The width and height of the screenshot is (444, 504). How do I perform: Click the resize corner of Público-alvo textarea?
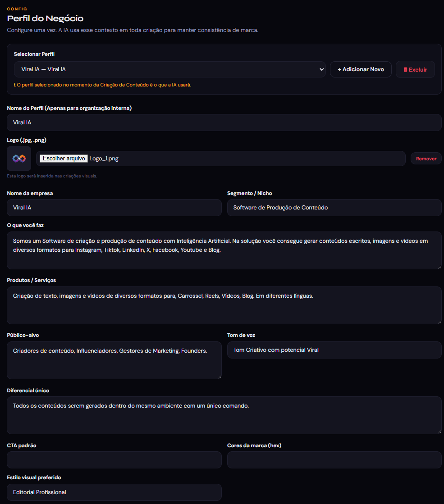[x=219, y=377]
